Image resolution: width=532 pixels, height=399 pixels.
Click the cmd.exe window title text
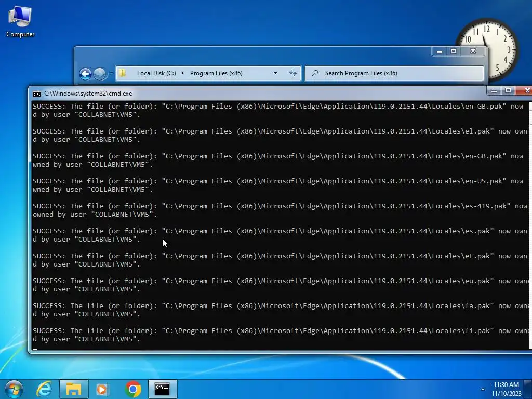(x=88, y=94)
